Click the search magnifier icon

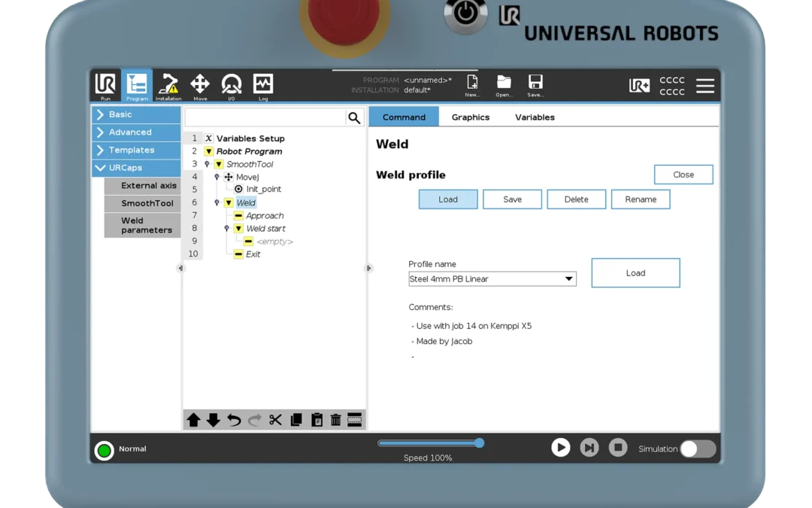(354, 117)
